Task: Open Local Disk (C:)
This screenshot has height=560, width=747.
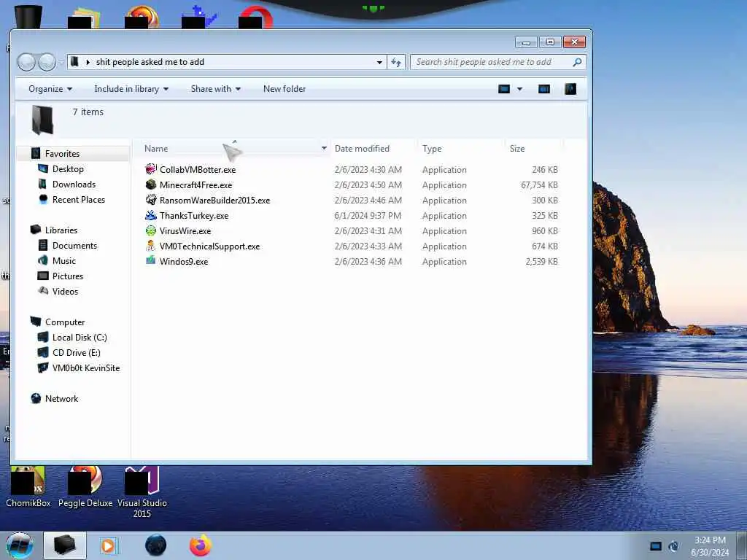Action: (x=80, y=338)
